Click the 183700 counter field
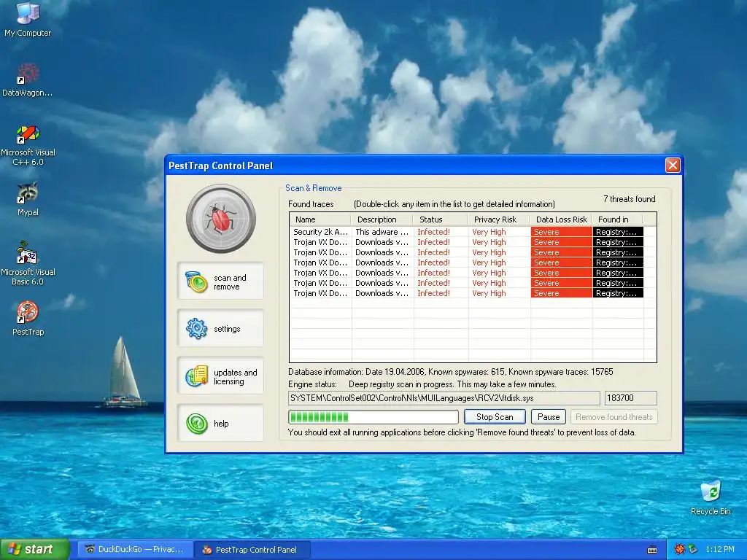Viewport: 747px width, 560px height. pyautogui.click(x=631, y=398)
